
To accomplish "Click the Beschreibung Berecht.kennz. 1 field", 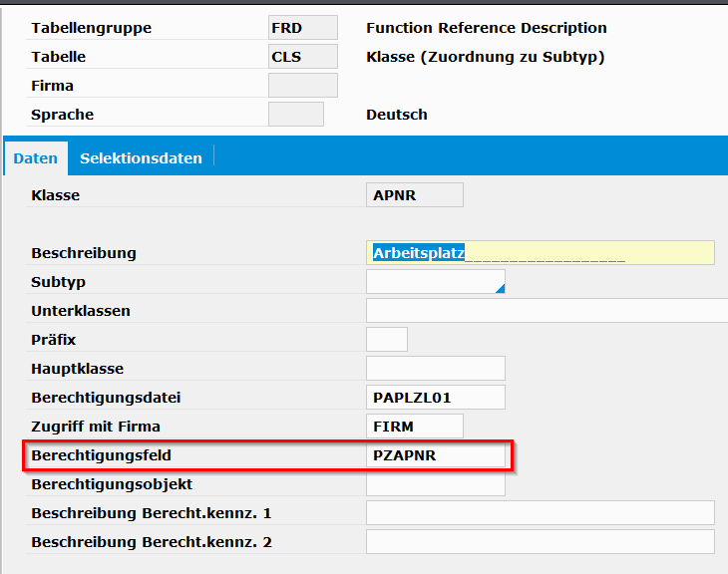I will pyautogui.click(x=540, y=513).
